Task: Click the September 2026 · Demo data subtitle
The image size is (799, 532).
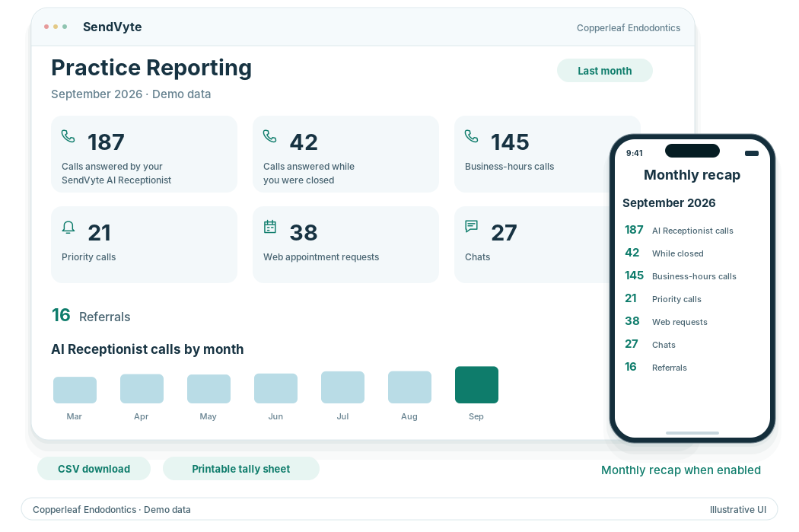Action: [x=131, y=94]
